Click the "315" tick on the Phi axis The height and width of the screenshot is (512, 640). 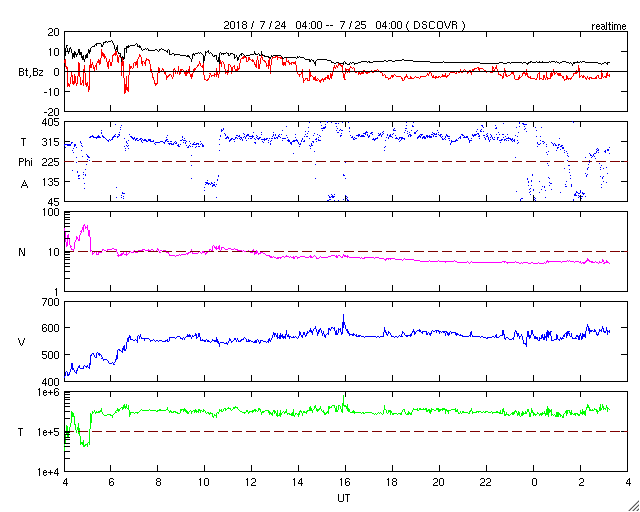coord(52,142)
